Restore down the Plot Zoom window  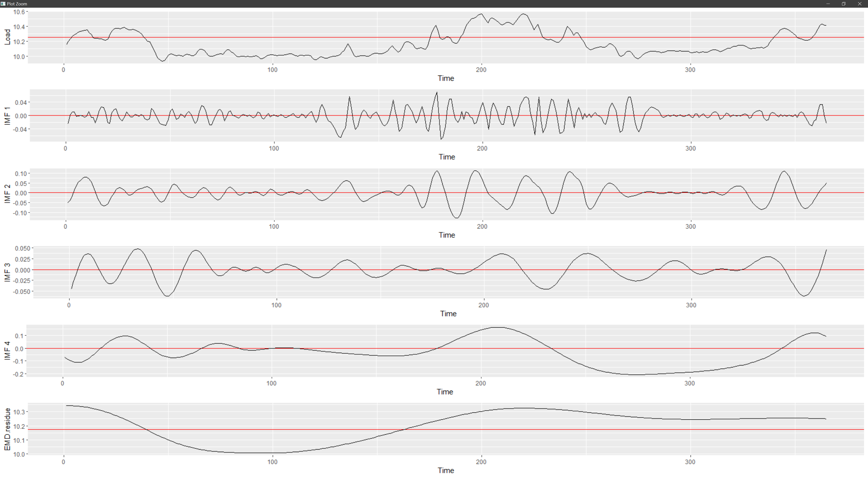(x=844, y=4)
